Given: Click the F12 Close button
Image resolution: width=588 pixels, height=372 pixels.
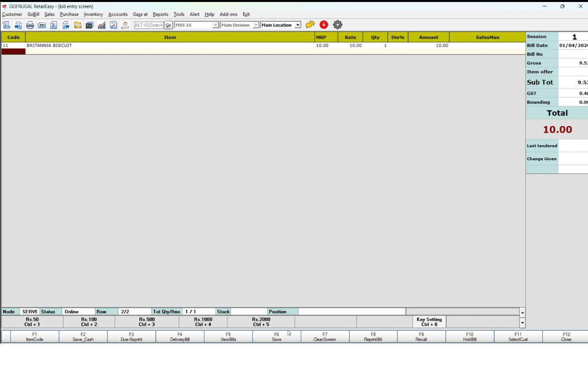Looking at the screenshot, I should (566, 337).
